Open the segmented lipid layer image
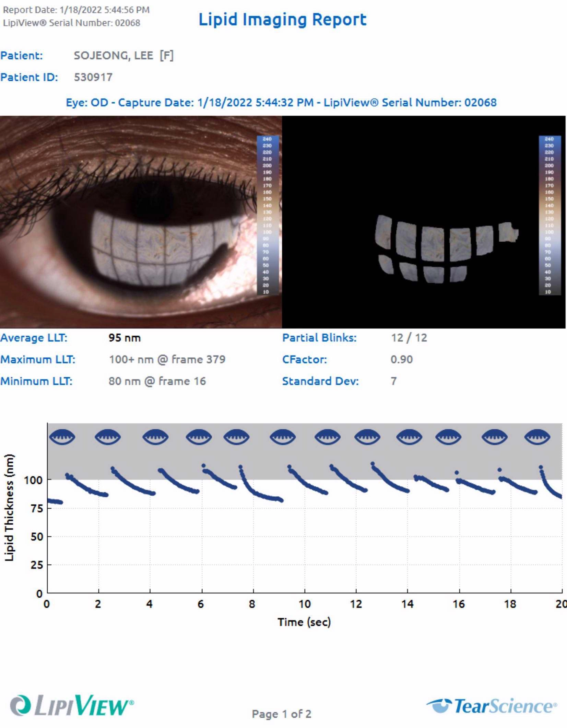This screenshot has width=567, height=728. tap(424, 222)
